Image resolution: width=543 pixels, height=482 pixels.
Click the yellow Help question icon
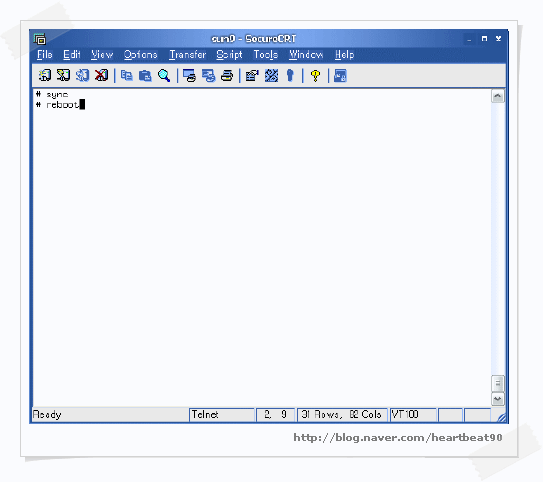pyautogui.click(x=315, y=75)
